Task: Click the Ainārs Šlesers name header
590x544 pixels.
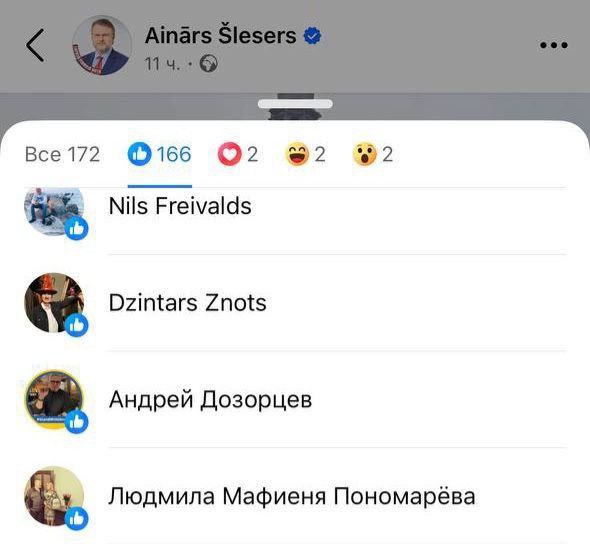Action: pos(220,36)
